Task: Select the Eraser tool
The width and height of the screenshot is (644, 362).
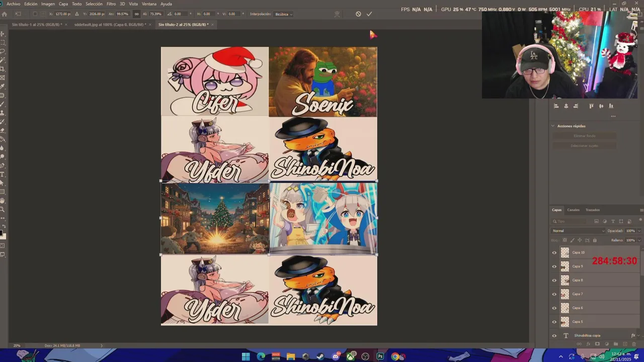Action: [3, 130]
